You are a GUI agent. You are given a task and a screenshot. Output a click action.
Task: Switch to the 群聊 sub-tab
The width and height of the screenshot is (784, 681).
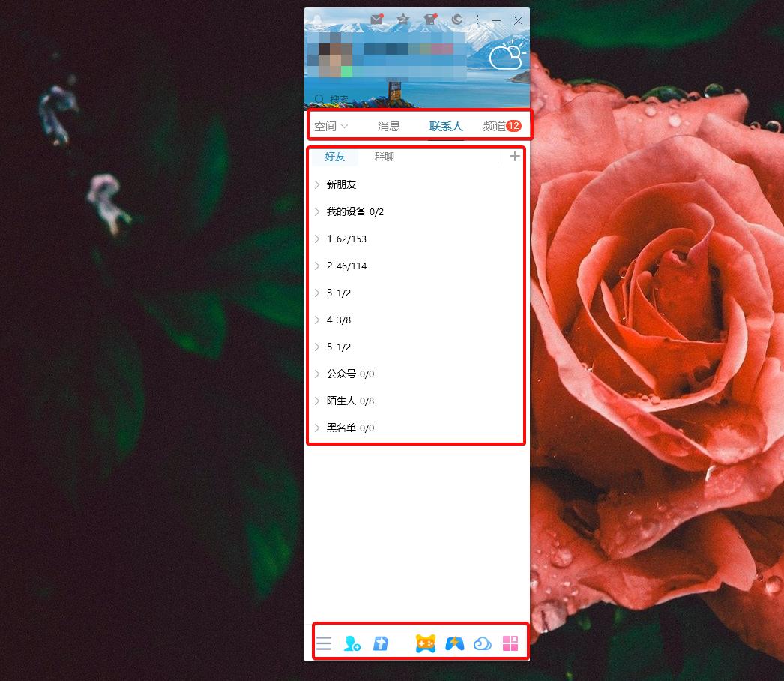[385, 157]
